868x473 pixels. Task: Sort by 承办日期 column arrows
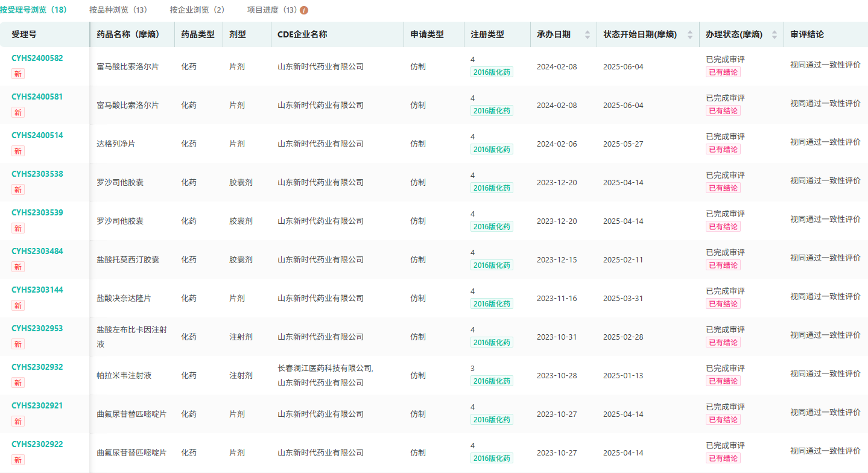click(588, 35)
